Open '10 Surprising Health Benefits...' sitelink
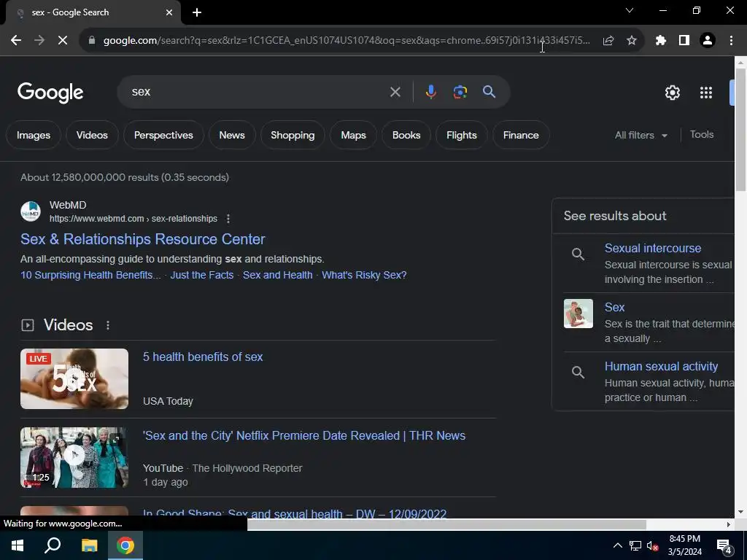The height and width of the screenshot is (560, 747). (x=90, y=275)
